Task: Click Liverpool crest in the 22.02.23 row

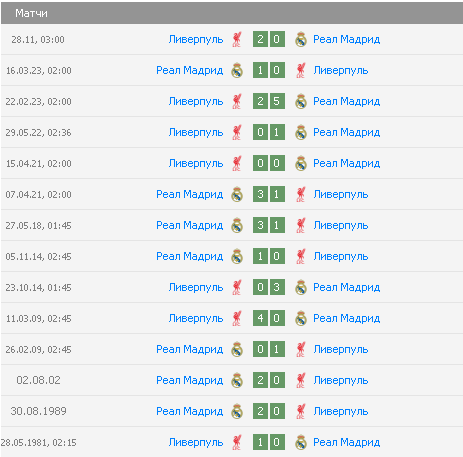Action: (x=237, y=101)
